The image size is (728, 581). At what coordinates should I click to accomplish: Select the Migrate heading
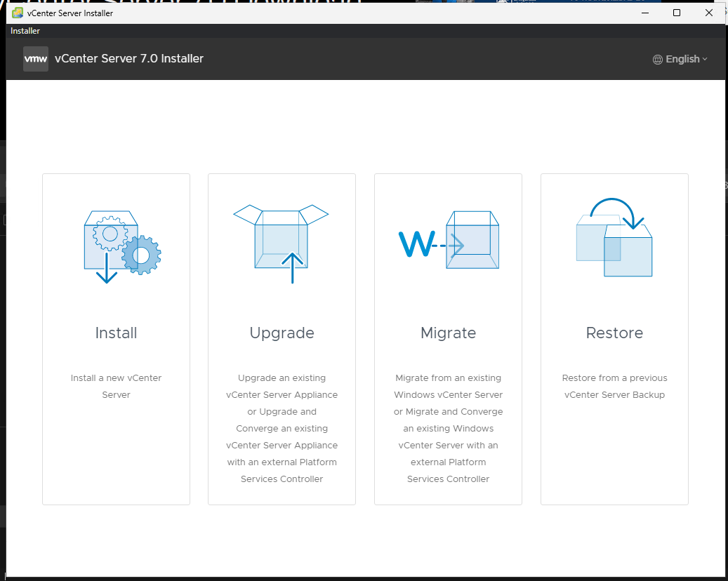[x=448, y=333]
